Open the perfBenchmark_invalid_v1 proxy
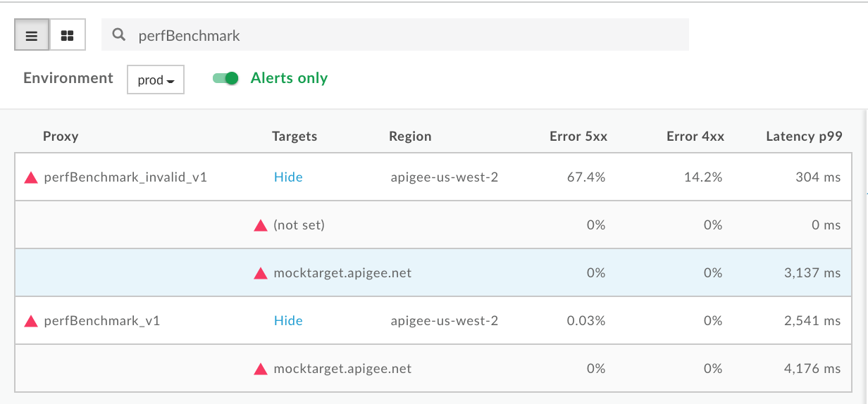This screenshot has height=404, width=868. click(125, 177)
